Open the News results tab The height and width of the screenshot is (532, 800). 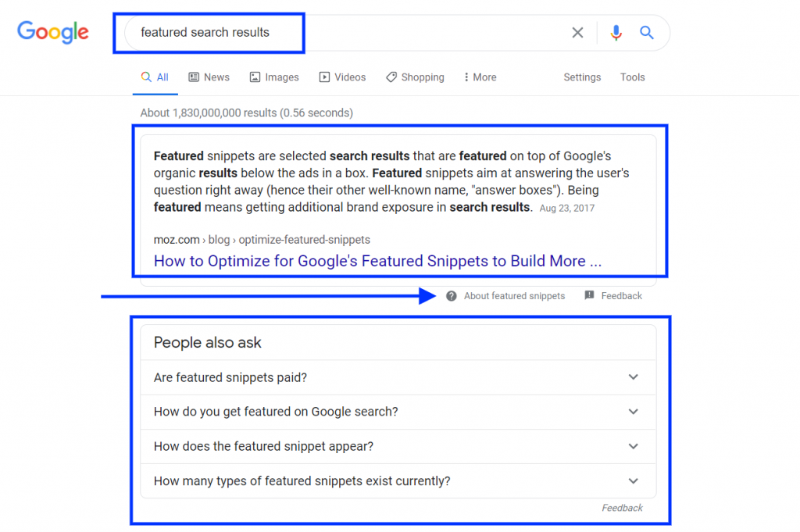pos(209,77)
